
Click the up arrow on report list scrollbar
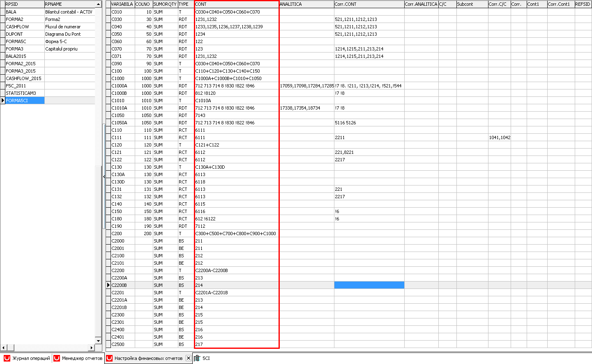pos(98,4)
